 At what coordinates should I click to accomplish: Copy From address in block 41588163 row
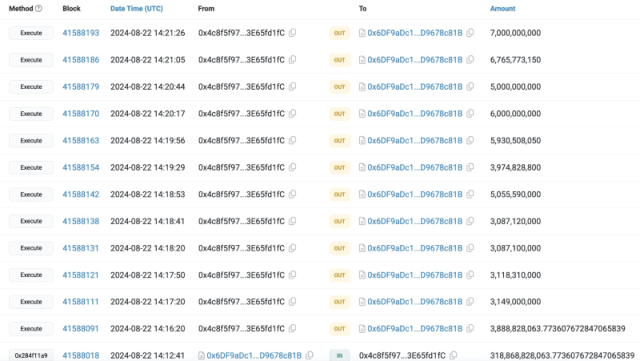point(292,140)
